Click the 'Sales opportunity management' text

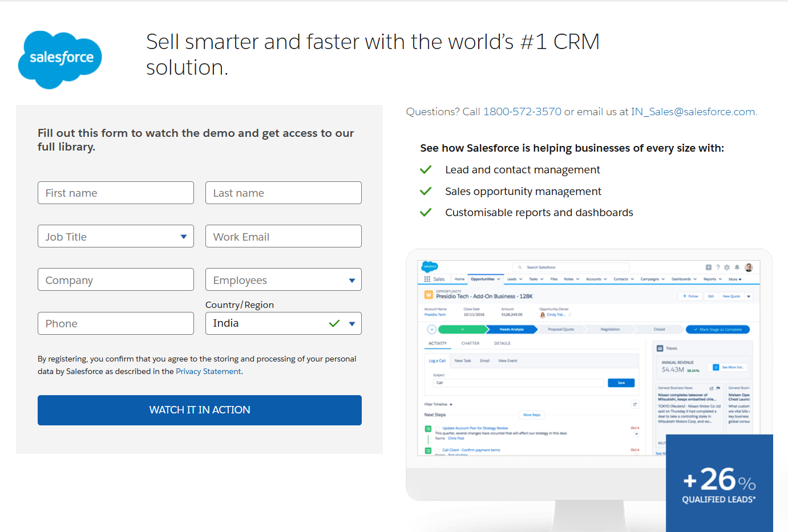523,191
